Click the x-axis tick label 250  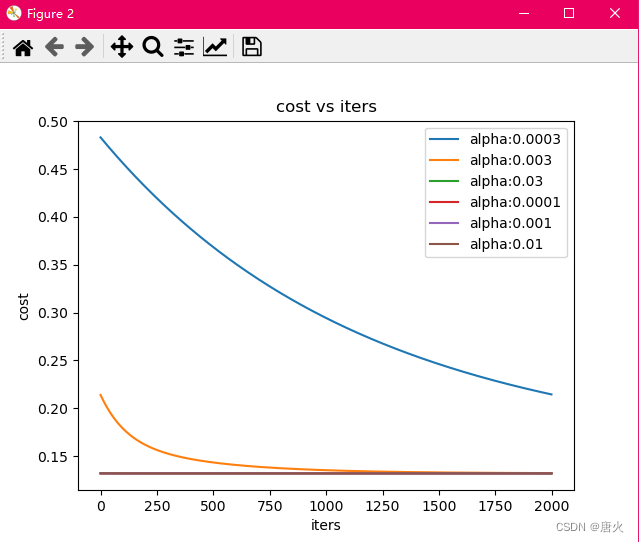[x=157, y=506]
